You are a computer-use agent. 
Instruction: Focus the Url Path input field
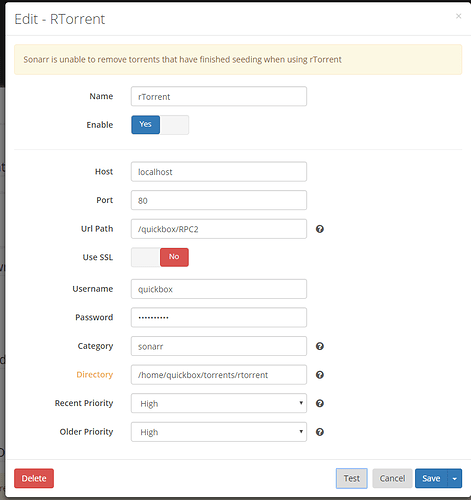pos(219,229)
